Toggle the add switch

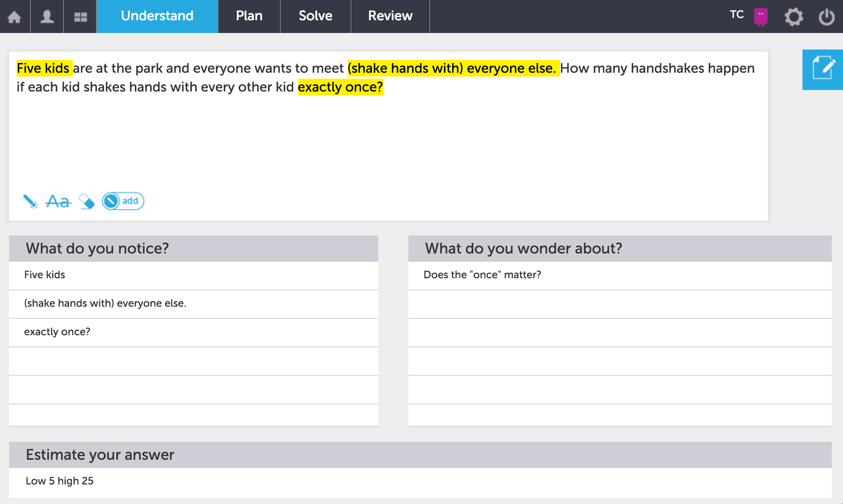tap(123, 201)
